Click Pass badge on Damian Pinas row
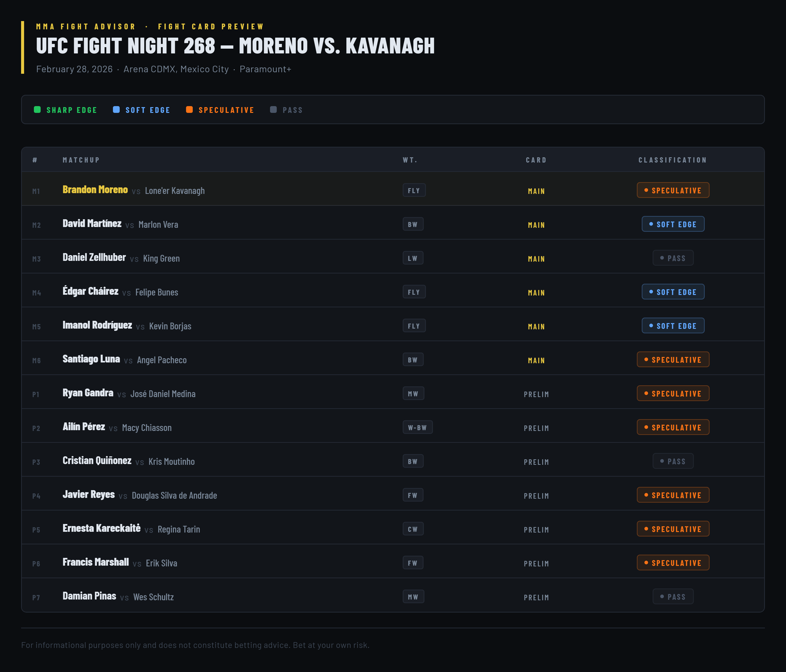 coord(673,596)
